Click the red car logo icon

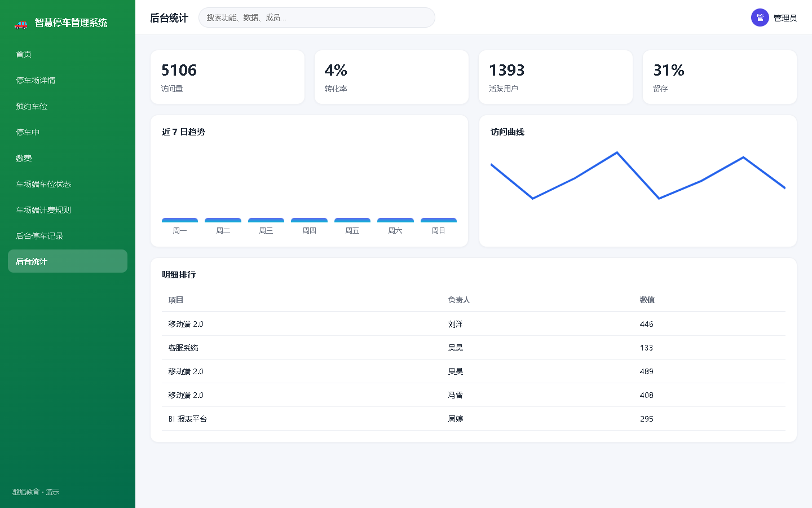[x=21, y=23]
